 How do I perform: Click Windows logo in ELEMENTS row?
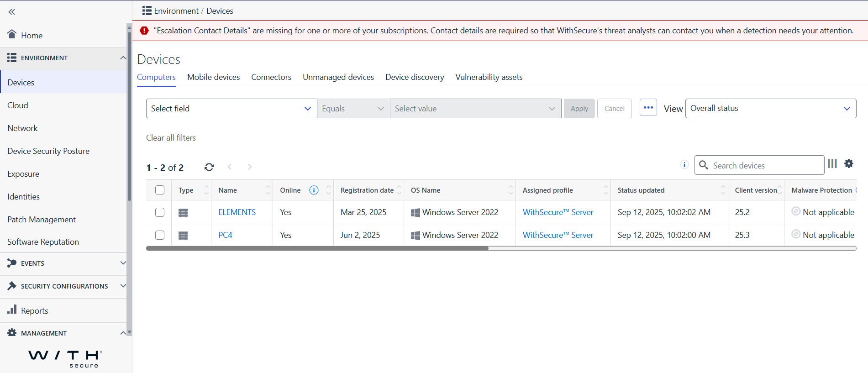(x=416, y=213)
